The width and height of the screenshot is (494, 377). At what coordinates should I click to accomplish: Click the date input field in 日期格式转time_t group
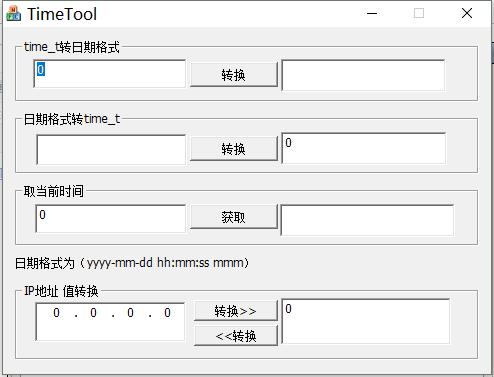pyautogui.click(x=111, y=149)
